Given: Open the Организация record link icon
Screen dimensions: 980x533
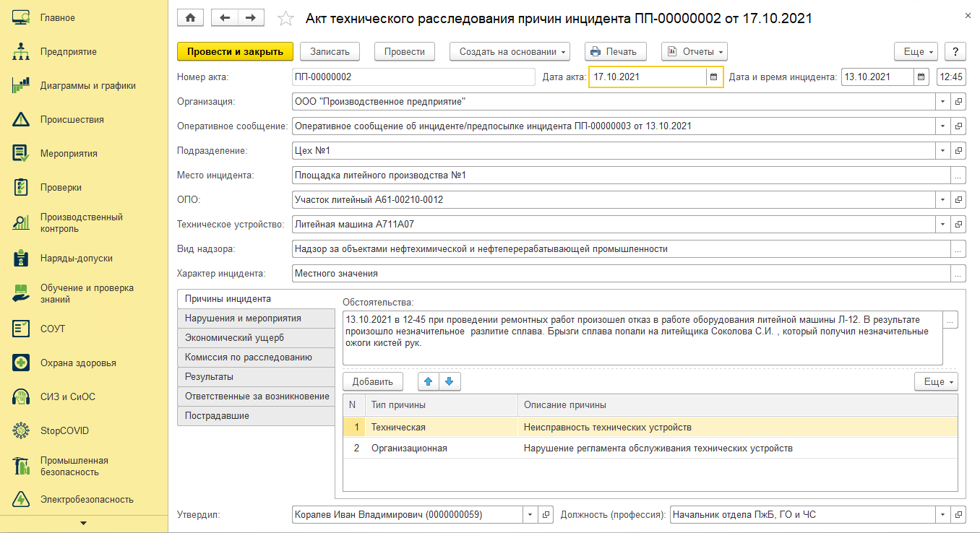Looking at the screenshot, I should coord(958,101).
